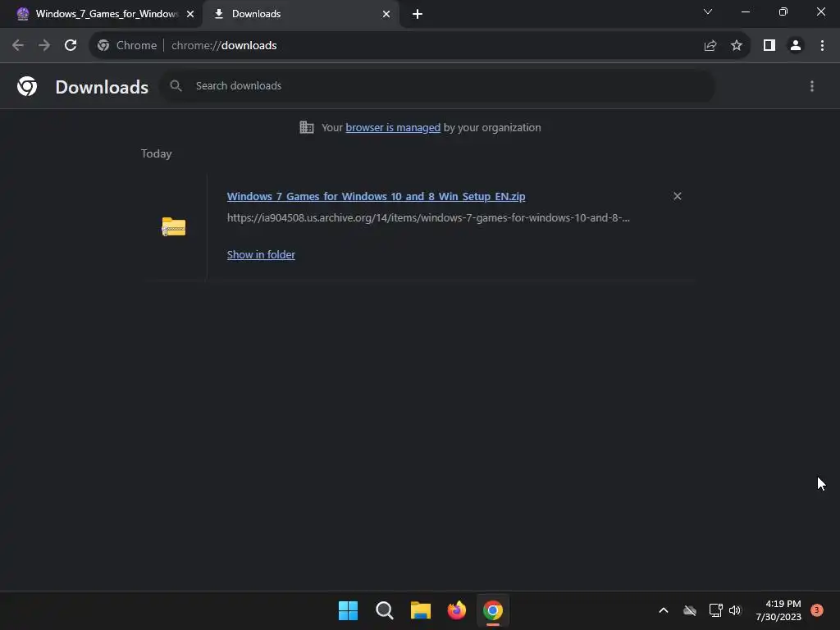The image size is (840, 630).
Task: Open the notification badge showing 3
Action: (817, 610)
